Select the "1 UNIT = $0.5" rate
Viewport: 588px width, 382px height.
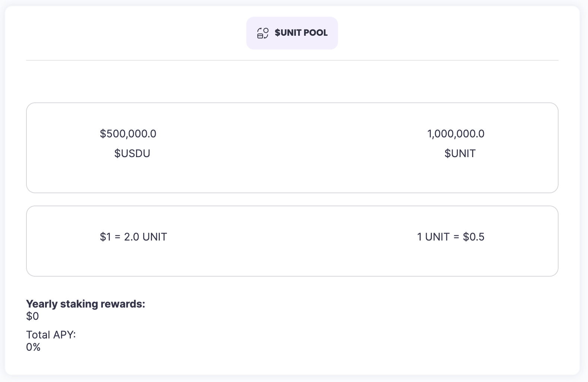[451, 237]
